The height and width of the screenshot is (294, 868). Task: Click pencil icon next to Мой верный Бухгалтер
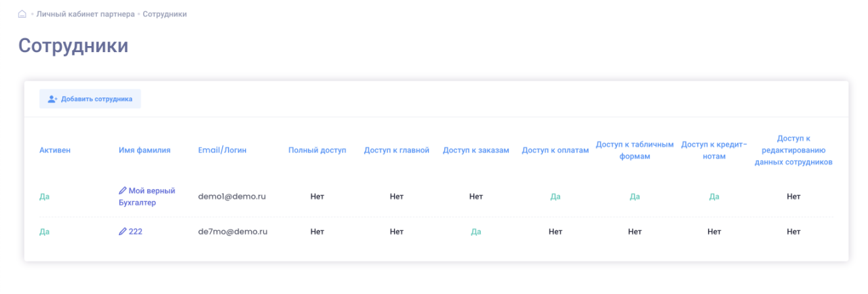(x=123, y=191)
